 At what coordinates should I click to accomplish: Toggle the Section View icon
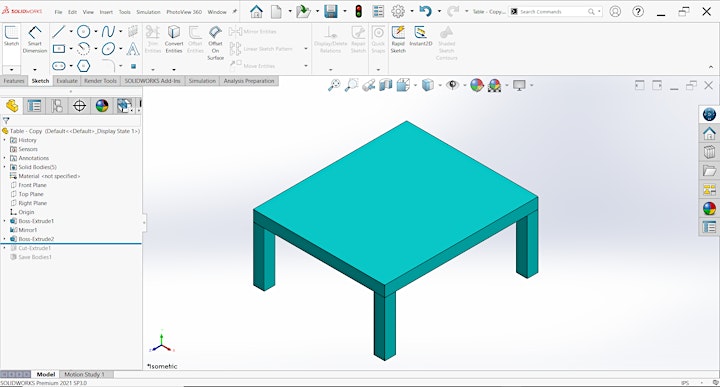coord(386,85)
